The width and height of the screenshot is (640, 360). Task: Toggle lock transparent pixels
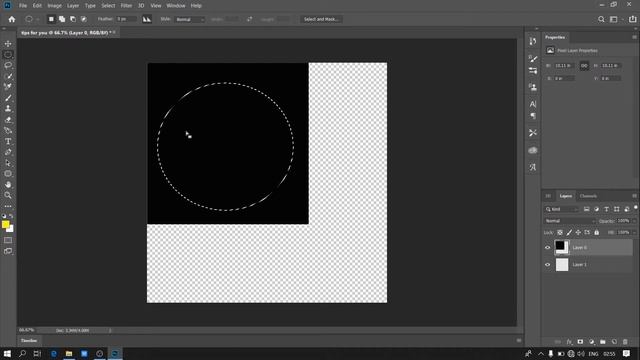560,232
